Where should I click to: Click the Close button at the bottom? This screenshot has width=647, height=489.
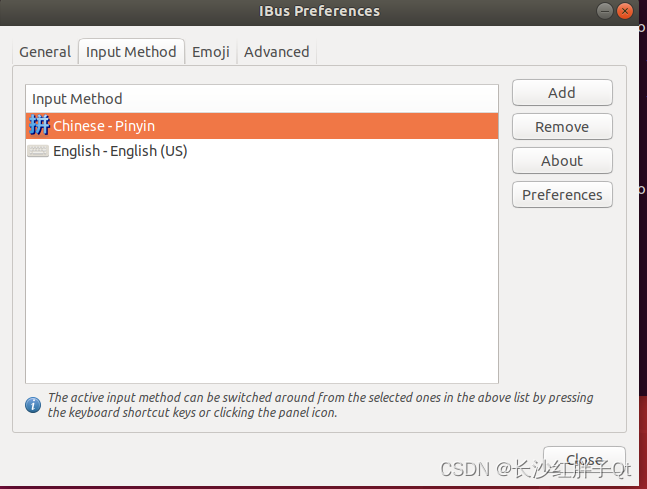(x=584, y=459)
